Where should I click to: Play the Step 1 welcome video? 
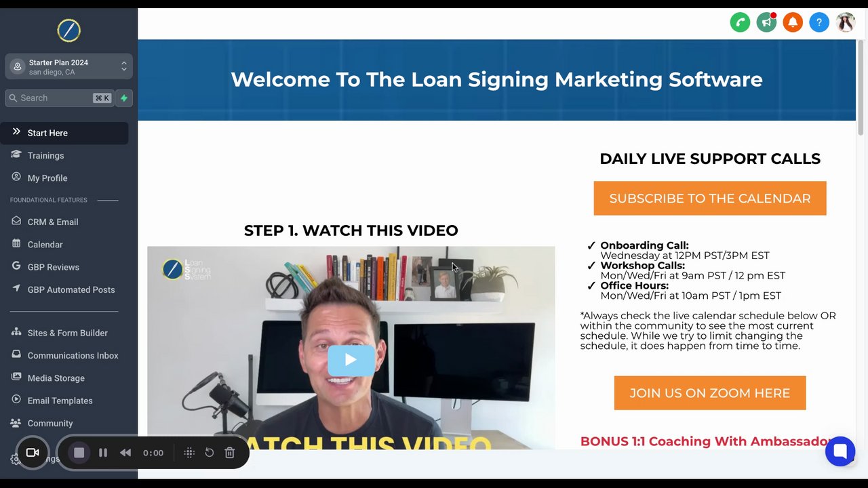(x=351, y=360)
